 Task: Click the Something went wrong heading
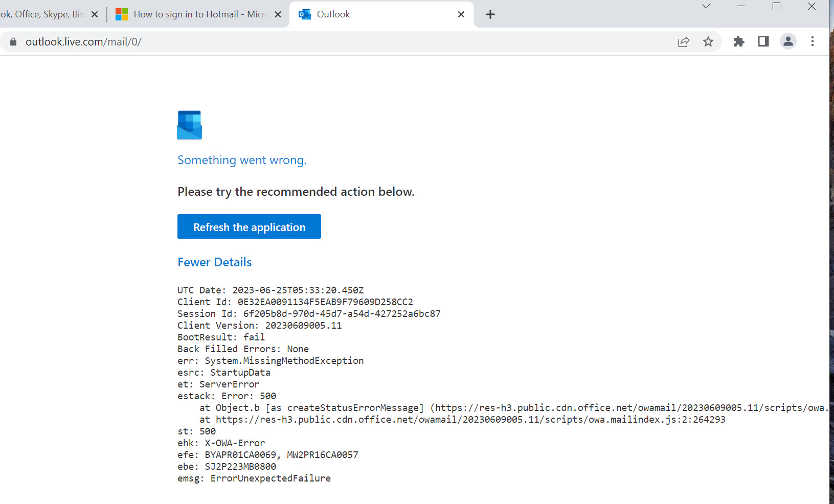pos(242,160)
